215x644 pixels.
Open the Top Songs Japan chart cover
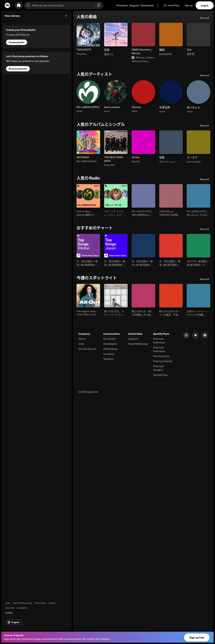[116, 246]
